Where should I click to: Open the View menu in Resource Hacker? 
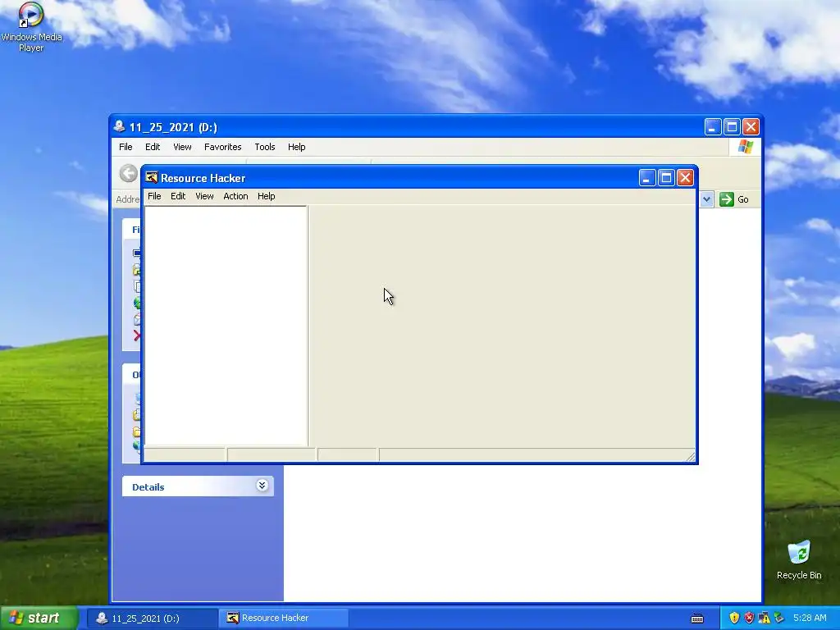204,196
